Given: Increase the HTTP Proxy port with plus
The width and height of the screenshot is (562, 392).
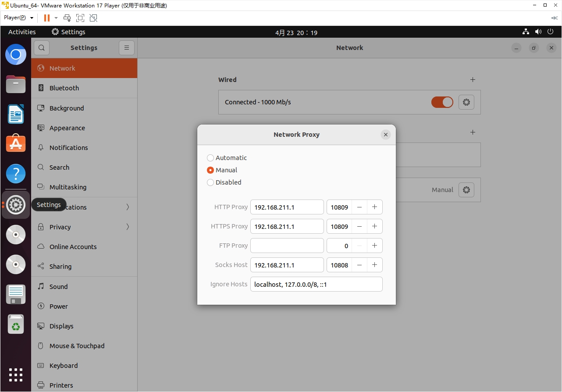Looking at the screenshot, I should click(x=374, y=207).
